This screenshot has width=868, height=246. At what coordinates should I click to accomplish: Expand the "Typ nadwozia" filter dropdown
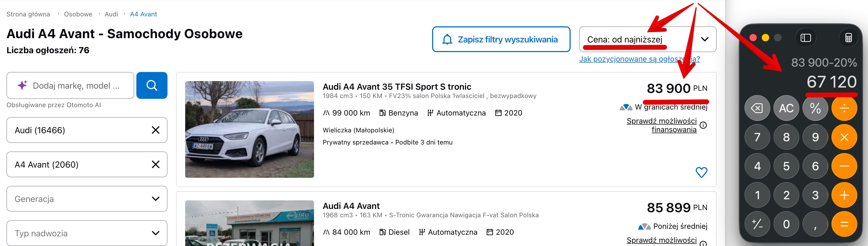(x=87, y=233)
